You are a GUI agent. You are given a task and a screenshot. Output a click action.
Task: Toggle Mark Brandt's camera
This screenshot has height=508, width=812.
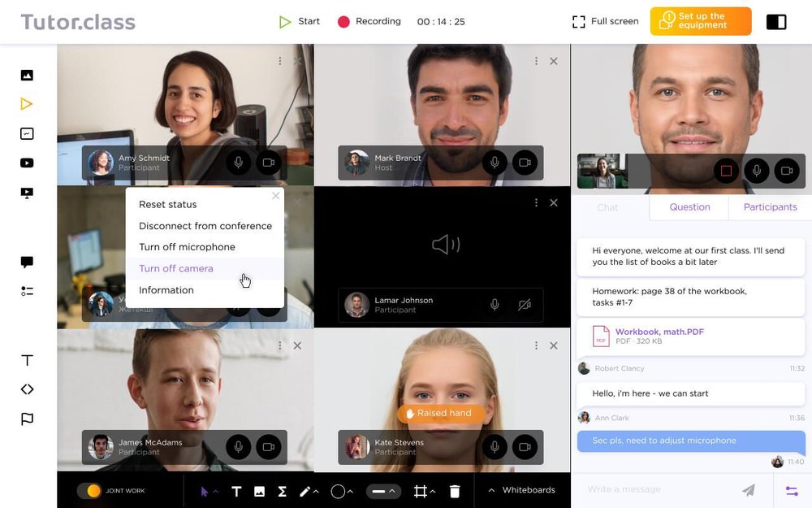tap(525, 163)
